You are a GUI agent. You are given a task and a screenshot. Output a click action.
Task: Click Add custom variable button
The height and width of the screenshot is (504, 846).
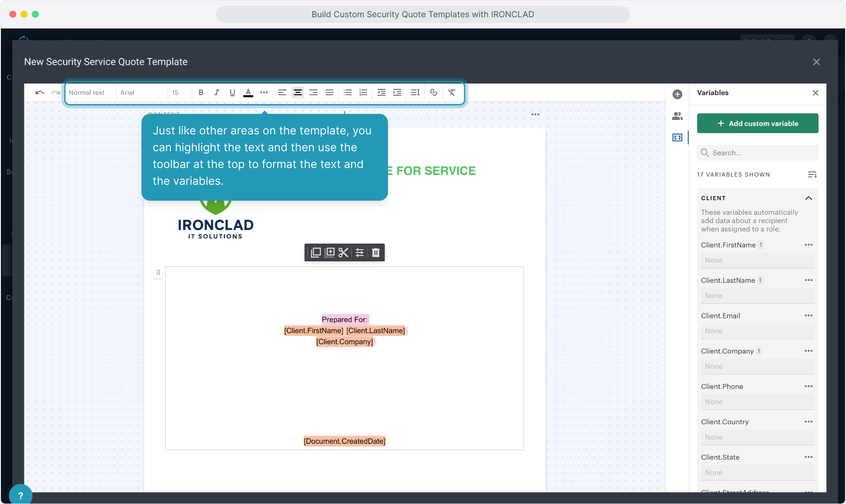coord(757,124)
